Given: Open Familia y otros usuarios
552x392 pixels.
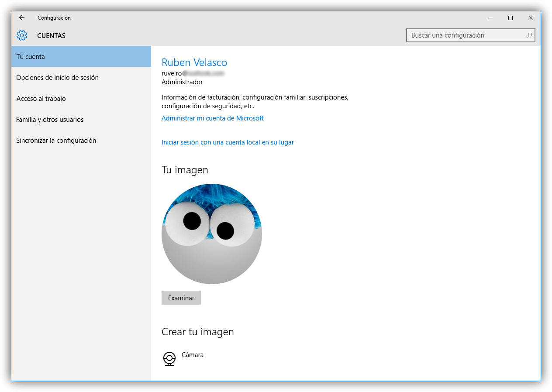Looking at the screenshot, I should pyautogui.click(x=81, y=120).
